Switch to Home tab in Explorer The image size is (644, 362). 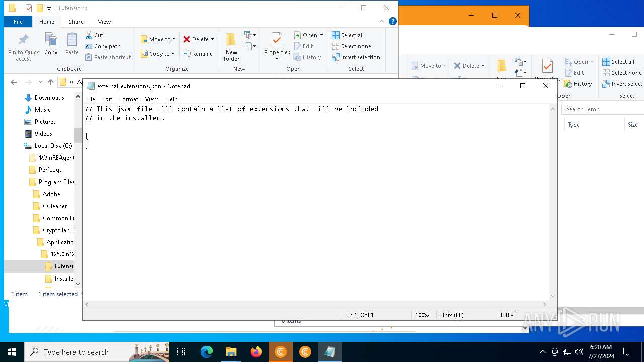pos(46,22)
